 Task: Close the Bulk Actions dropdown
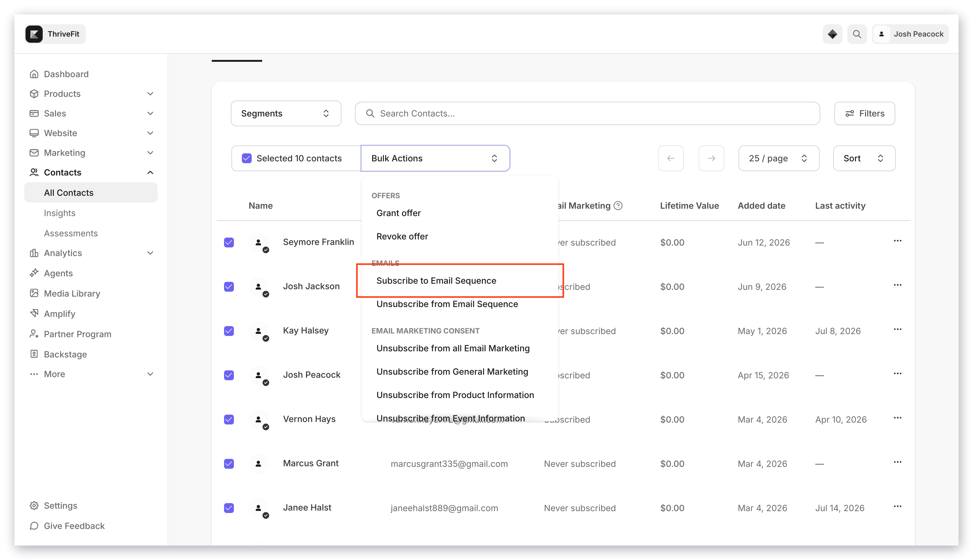pyautogui.click(x=435, y=158)
